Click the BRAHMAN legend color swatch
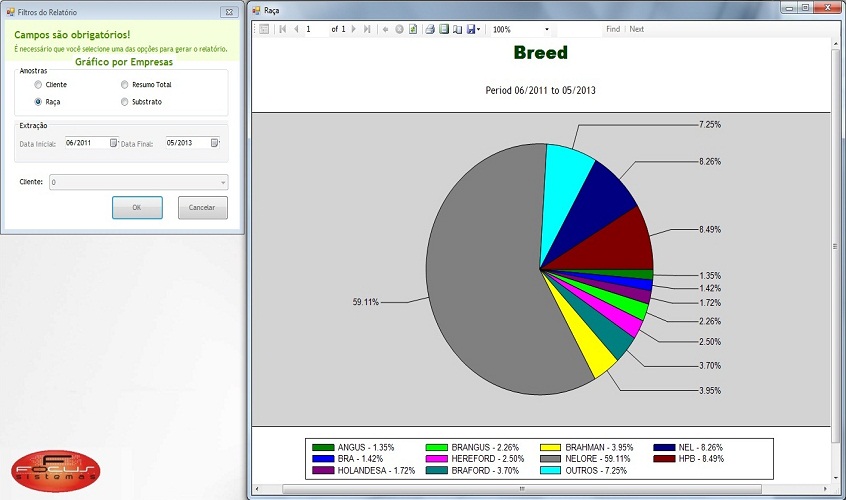The image size is (846, 500). (550, 448)
